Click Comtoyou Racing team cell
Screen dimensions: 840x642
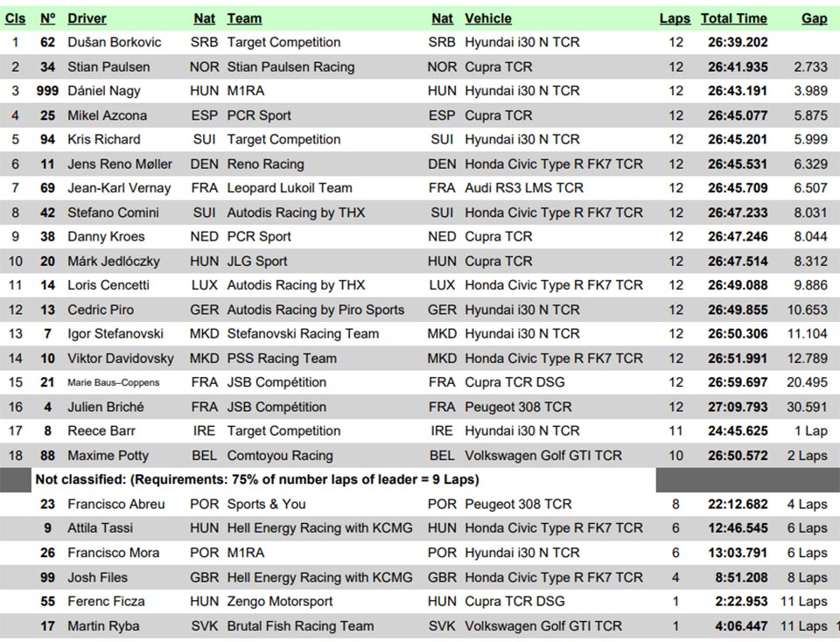coord(280,456)
